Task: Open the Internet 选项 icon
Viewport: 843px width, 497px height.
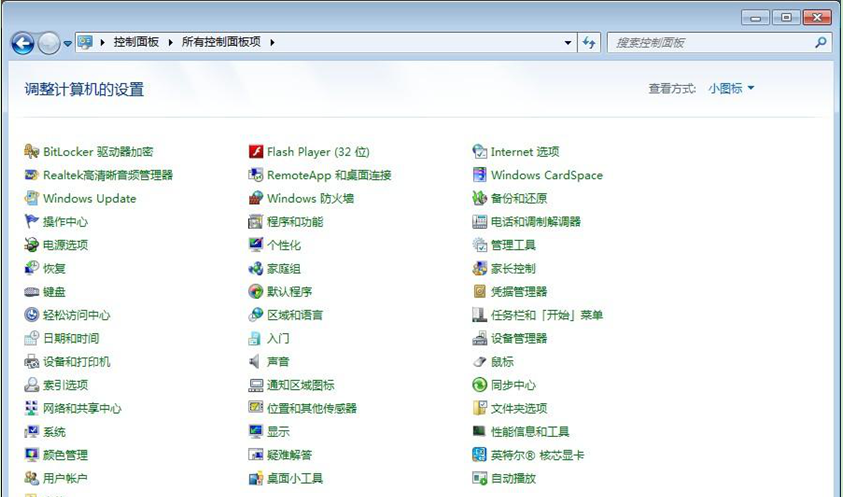Action: click(480, 152)
